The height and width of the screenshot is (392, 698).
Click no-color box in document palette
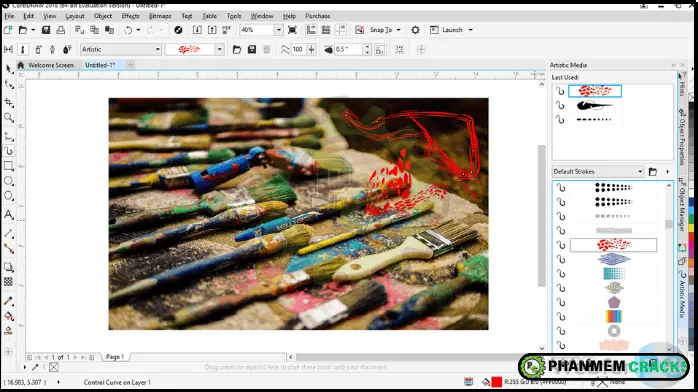pyautogui.click(x=54, y=367)
